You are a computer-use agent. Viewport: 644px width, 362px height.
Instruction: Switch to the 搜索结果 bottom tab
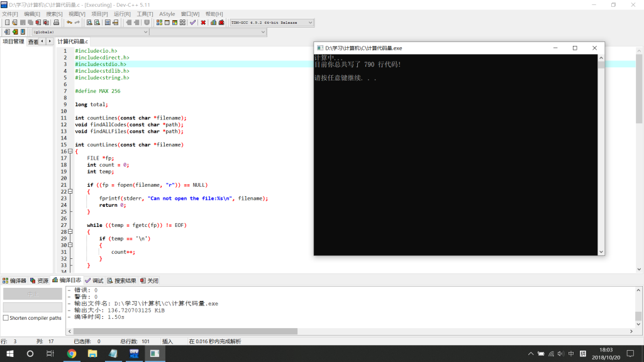(x=121, y=281)
